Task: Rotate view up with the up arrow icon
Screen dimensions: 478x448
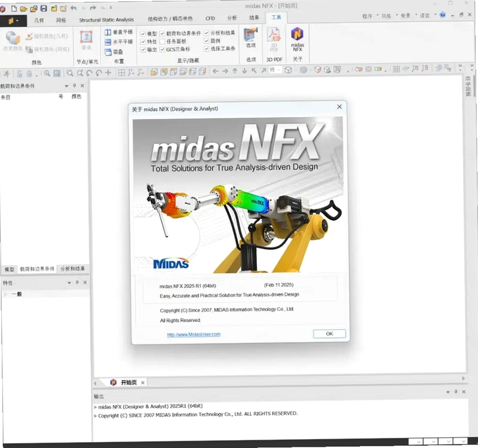Action: pyautogui.click(x=235, y=71)
